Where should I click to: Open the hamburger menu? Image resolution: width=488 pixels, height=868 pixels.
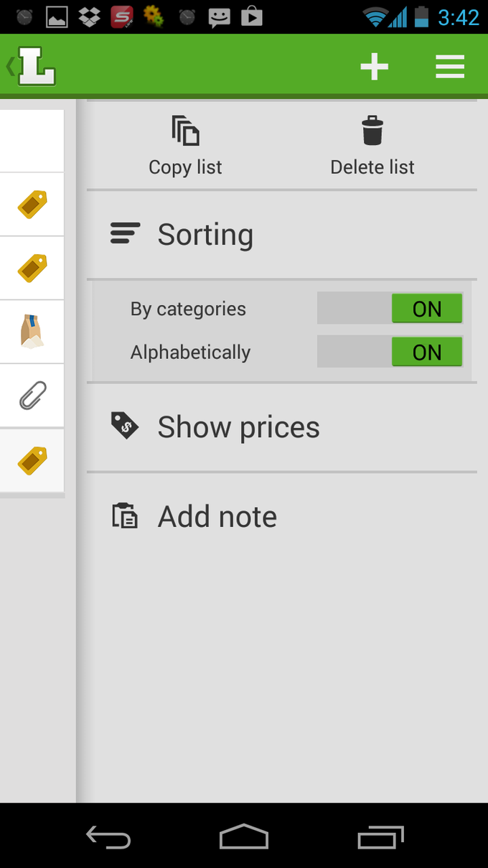tap(450, 66)
